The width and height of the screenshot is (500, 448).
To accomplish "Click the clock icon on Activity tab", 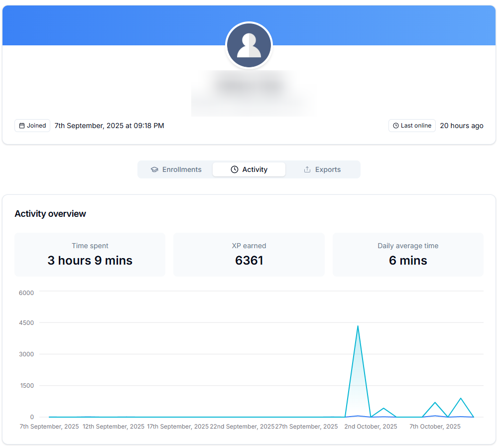I will click(x=235, y=169).
